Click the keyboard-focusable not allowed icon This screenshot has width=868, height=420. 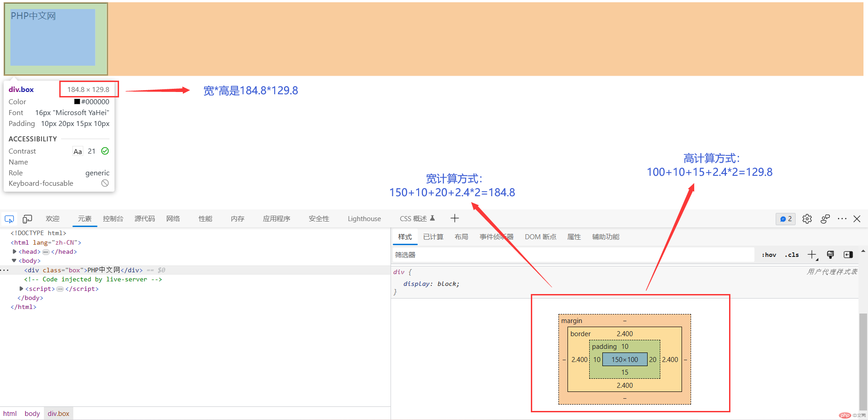pyautogui.click(x=105, y=183)
